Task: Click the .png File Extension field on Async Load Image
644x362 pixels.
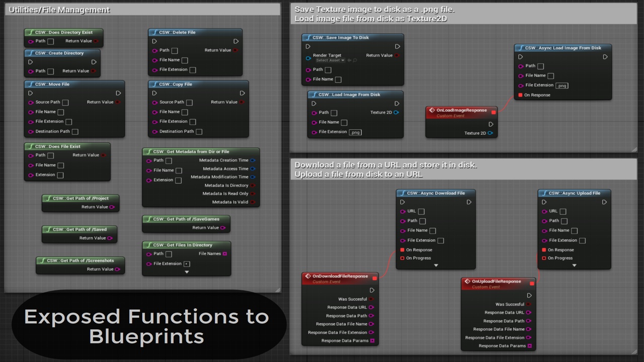Action: click(x=562, y=85)
